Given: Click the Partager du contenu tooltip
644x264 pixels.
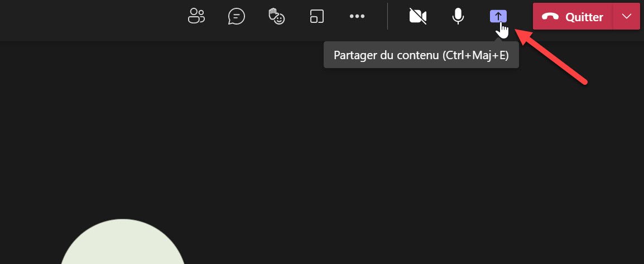Looking at the screenshot, I should [x=421, y=55].
